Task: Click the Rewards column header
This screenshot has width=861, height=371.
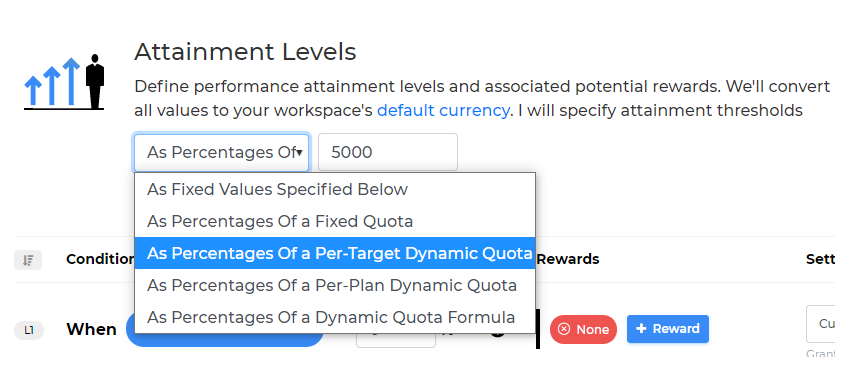Action: (568, 259)
